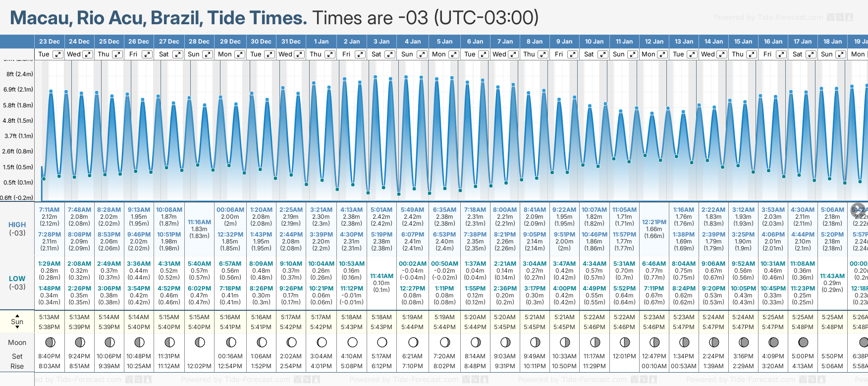
Task: Expand the Sun 28 Dec column
Action: [208, 54]
